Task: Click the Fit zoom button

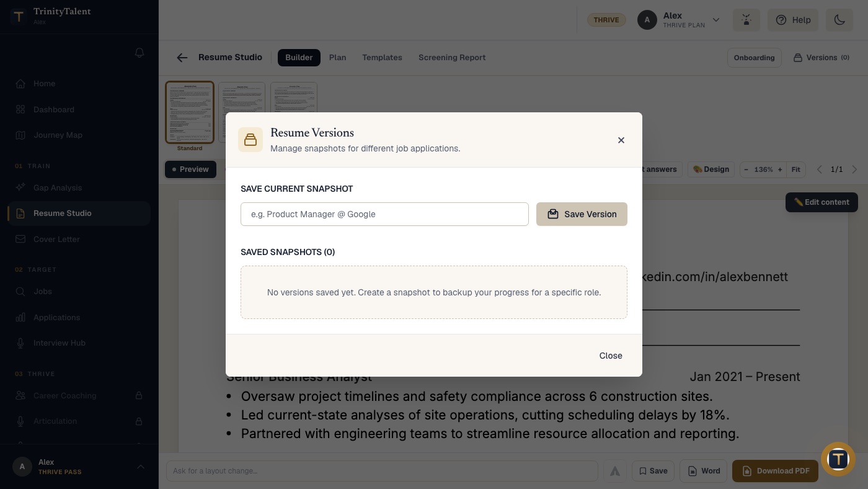Action: click(x=795, y=169)
